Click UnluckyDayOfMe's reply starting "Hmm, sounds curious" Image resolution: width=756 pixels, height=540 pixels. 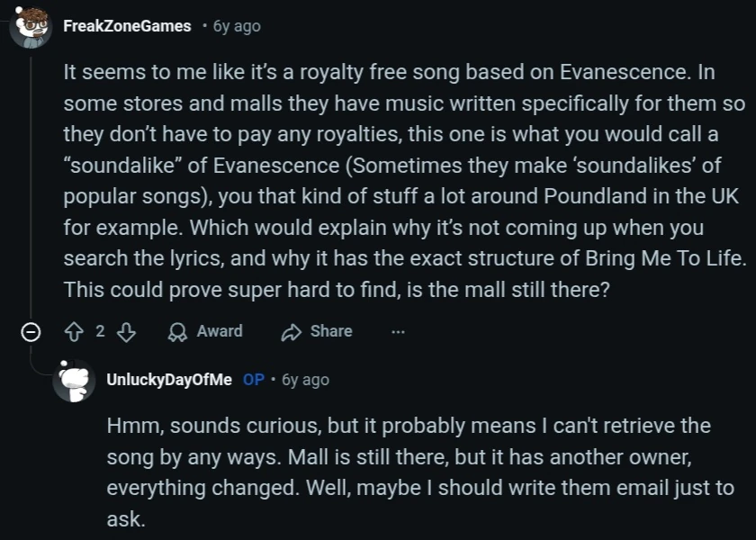coord(414,472)
